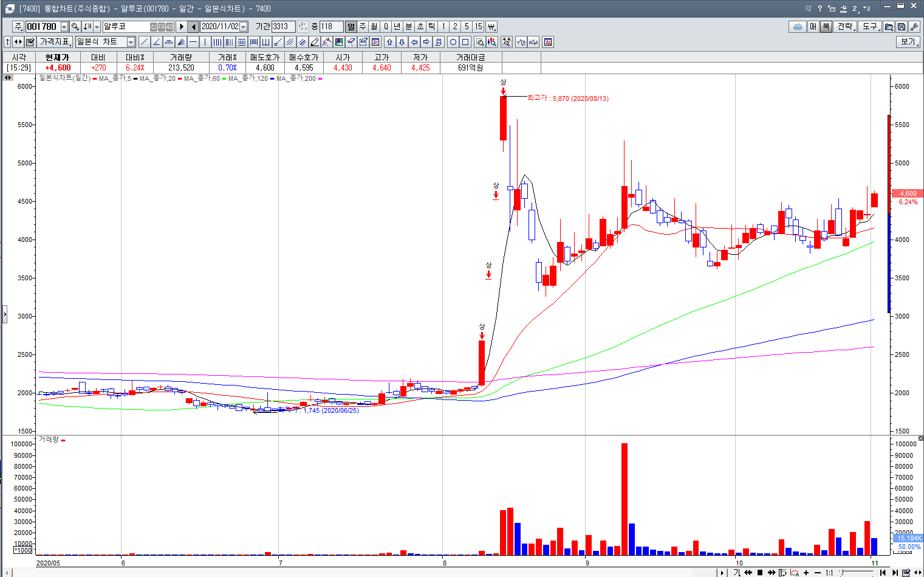Select the 5 interval button
This screenshot has height=577, width=924.
(x=467, y=27)
